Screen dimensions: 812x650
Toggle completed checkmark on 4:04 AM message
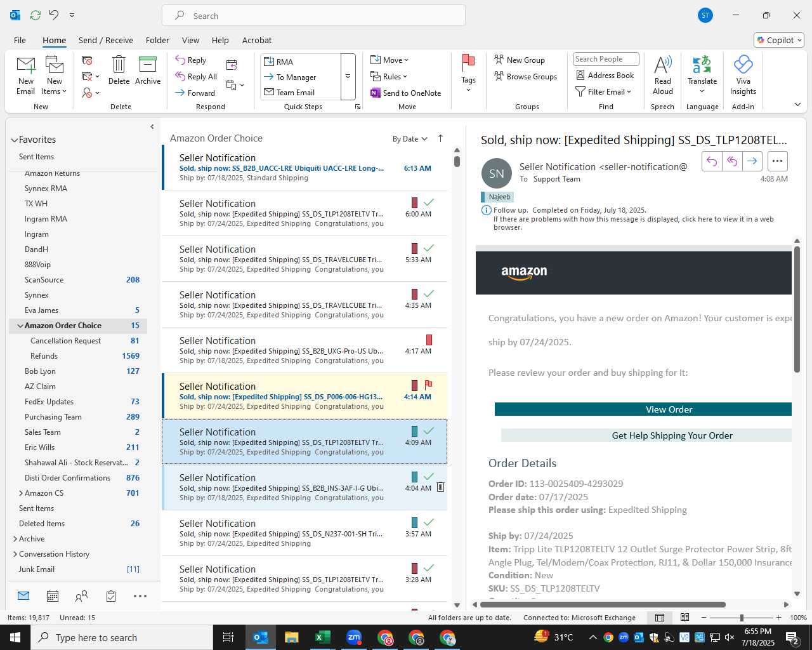429,477
